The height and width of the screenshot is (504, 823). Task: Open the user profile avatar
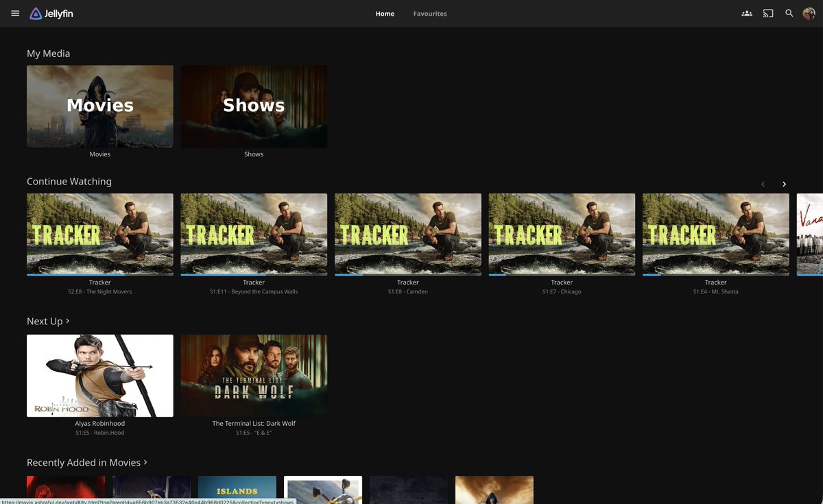coord(809,13)
